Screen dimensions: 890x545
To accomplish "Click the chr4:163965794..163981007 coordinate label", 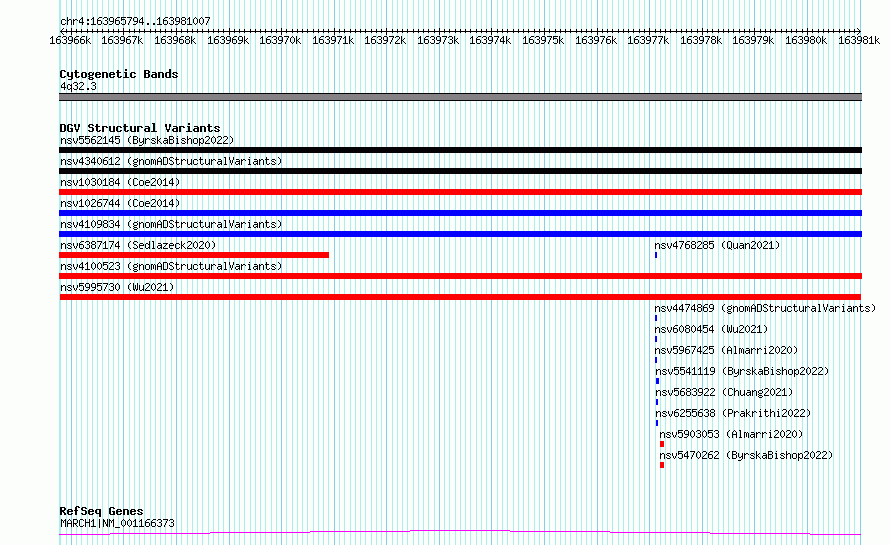I will (x=135, y=21).
